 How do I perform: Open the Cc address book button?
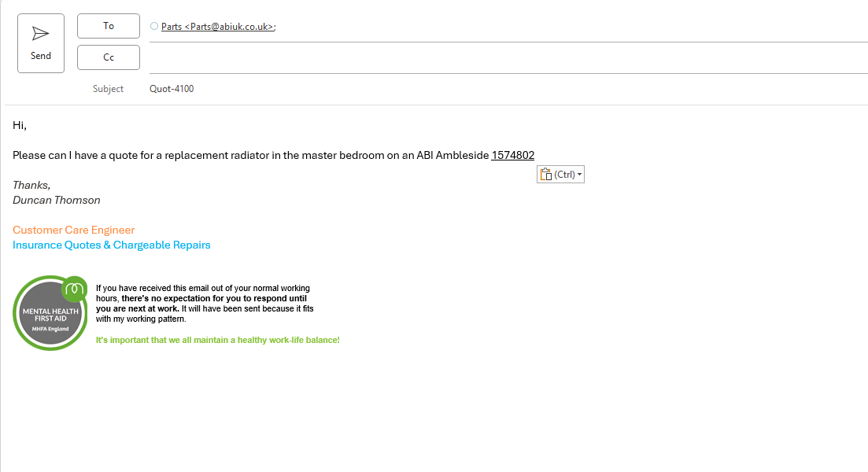pyautogui.click(x=109, y=57)
